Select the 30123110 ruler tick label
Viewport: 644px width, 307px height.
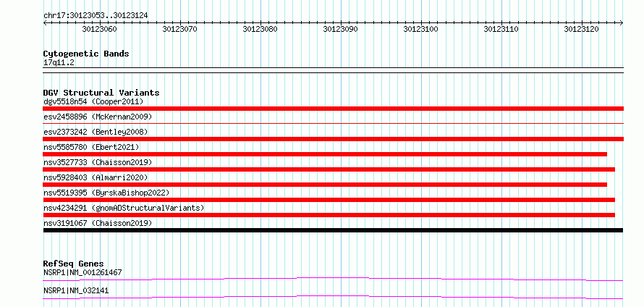click(x=501, y=29)
